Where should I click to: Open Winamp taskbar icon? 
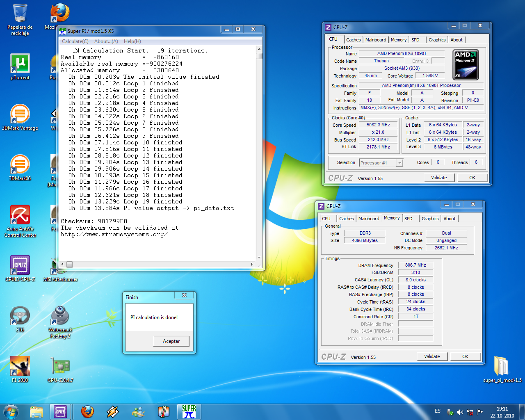(x=112, y=411)
